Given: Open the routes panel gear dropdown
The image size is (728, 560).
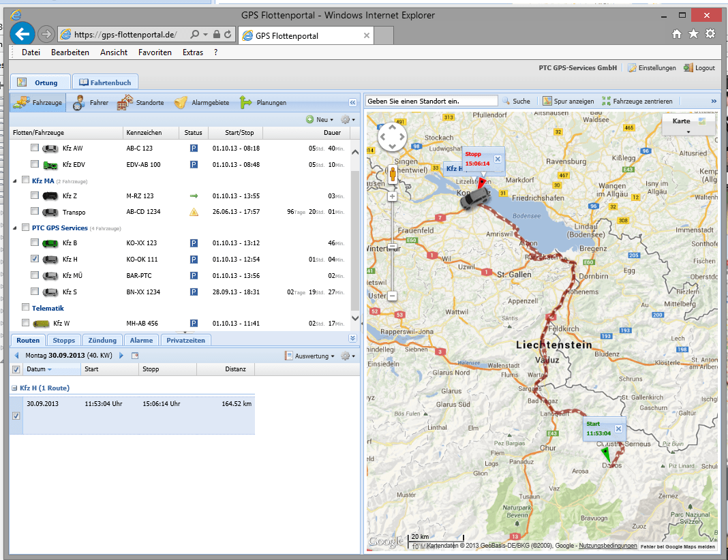Looking at the screenshot, I should (x=348, y=356).
